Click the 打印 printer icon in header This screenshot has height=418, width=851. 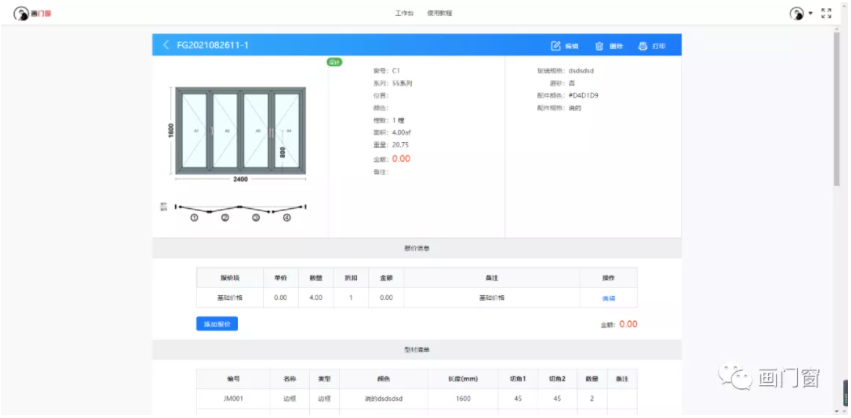pyautogui.click(x=643, y=46)
